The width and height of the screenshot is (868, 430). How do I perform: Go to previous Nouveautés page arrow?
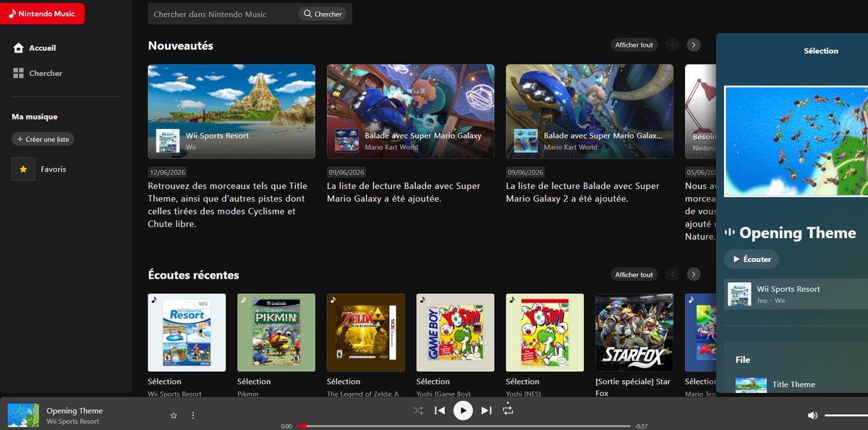[673, 45]
